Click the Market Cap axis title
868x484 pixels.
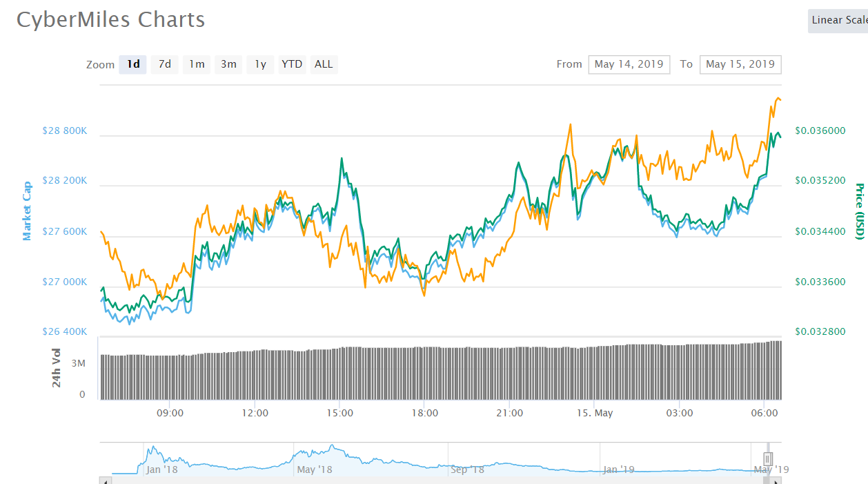[x=27, y=211]
